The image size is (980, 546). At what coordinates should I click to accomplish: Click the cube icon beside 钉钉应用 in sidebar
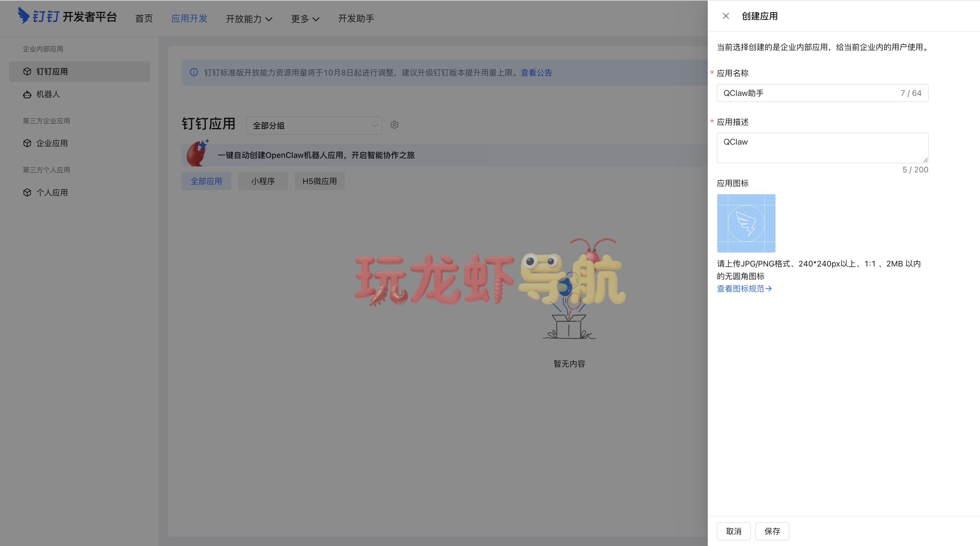tap(27, 71)
